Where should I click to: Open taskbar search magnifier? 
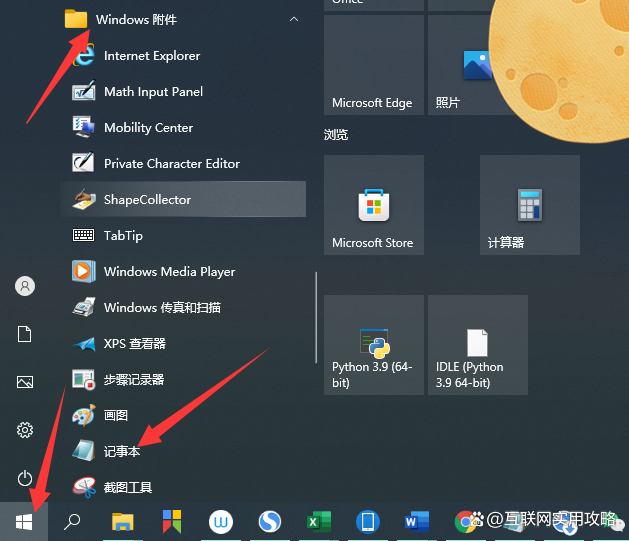(x=72, y=522)
